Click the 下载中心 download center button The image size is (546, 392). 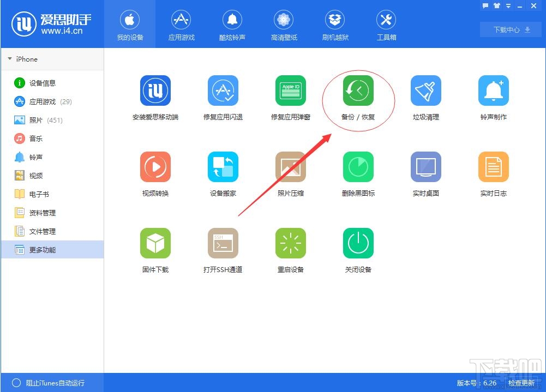coord(509,30)
